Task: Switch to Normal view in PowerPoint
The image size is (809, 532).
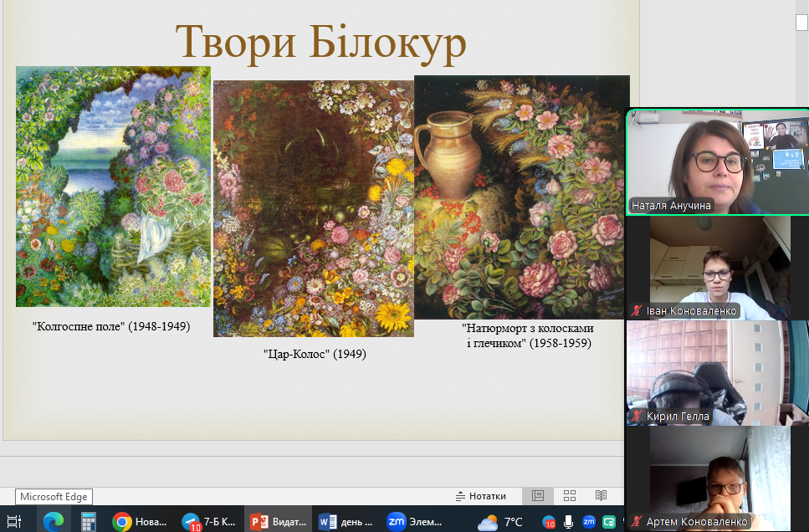Action: point(538,496)
